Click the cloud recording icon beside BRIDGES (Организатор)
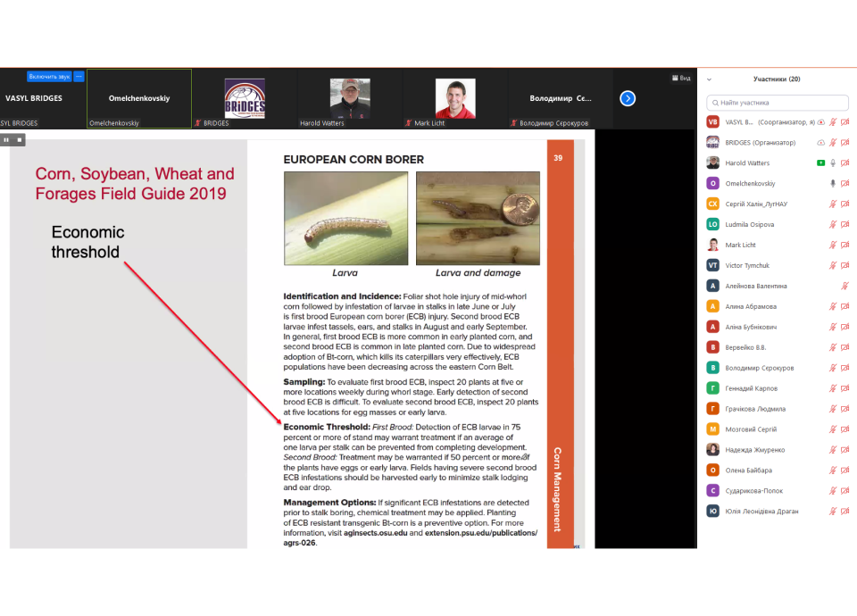Viewport: 857px width, 616px height. [820, 143]
